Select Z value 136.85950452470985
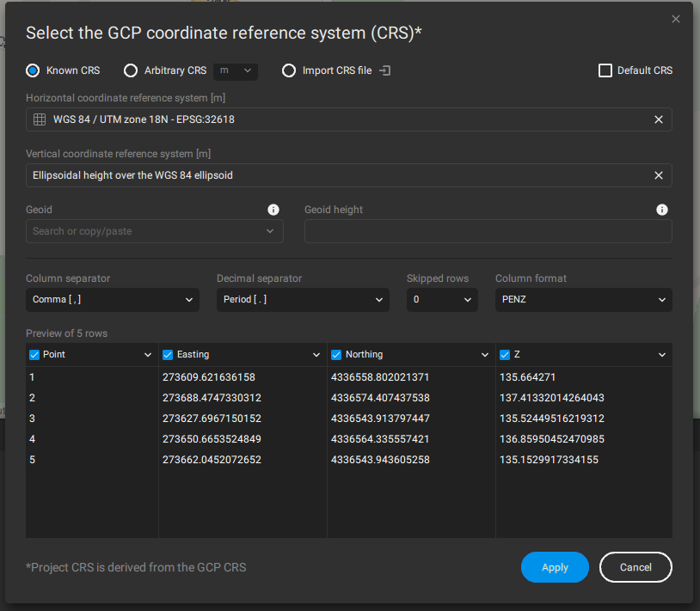The image size is (700, 611). [x=552, y=439]
